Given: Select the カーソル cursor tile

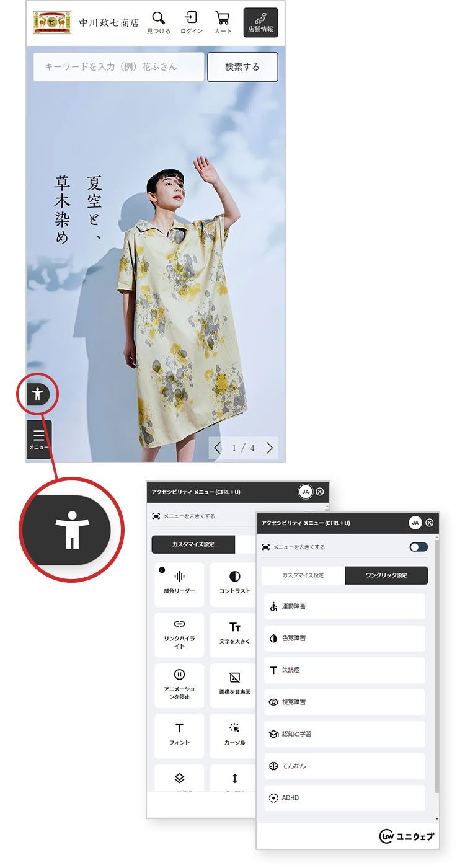Looking at the screenshot, I should click(233, 736).
